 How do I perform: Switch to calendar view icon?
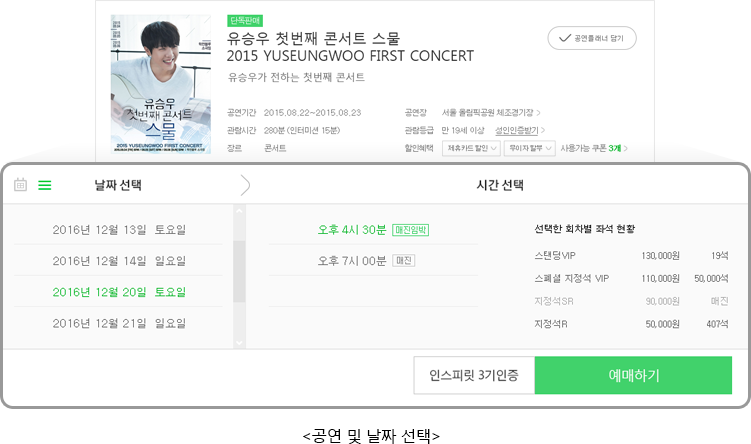click(x=20, y=184)
